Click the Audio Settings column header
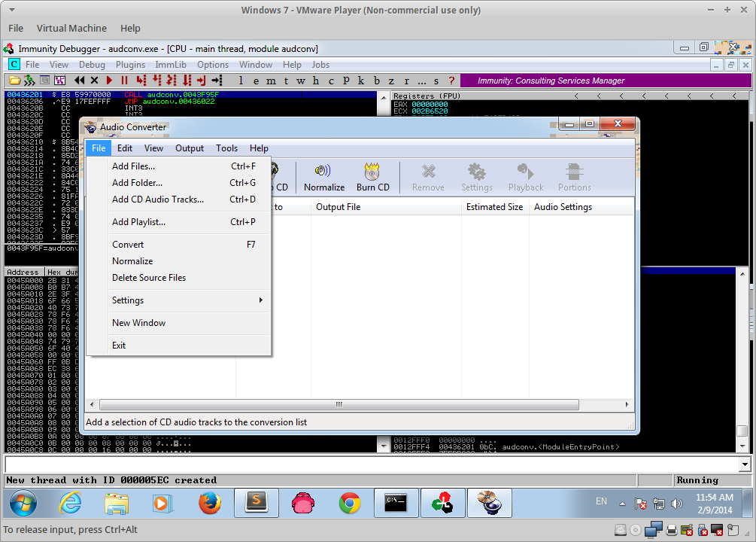This screenshot has width=756, height=542. 581,207
